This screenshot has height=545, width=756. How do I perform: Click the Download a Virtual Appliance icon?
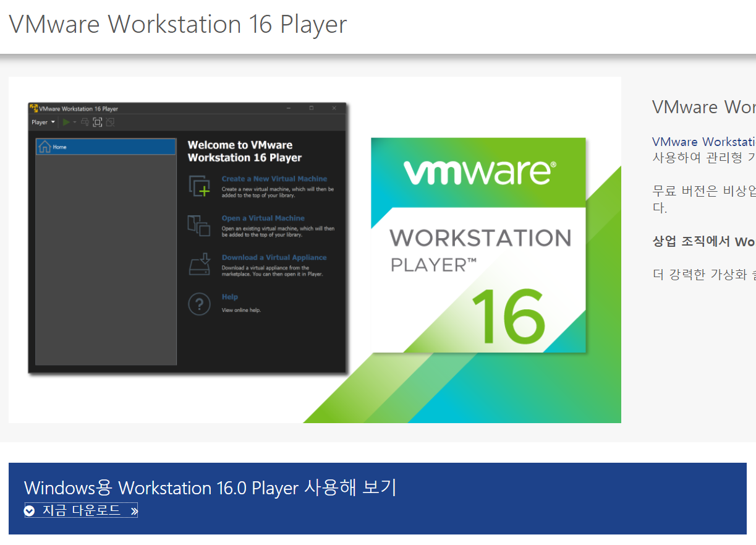point(199,265)
